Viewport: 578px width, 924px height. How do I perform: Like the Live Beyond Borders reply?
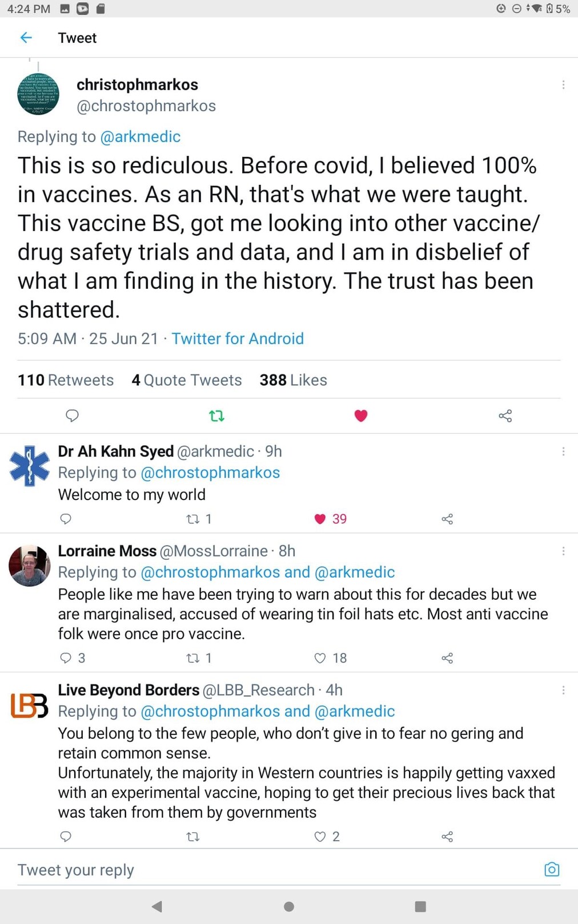coord(320,837)
